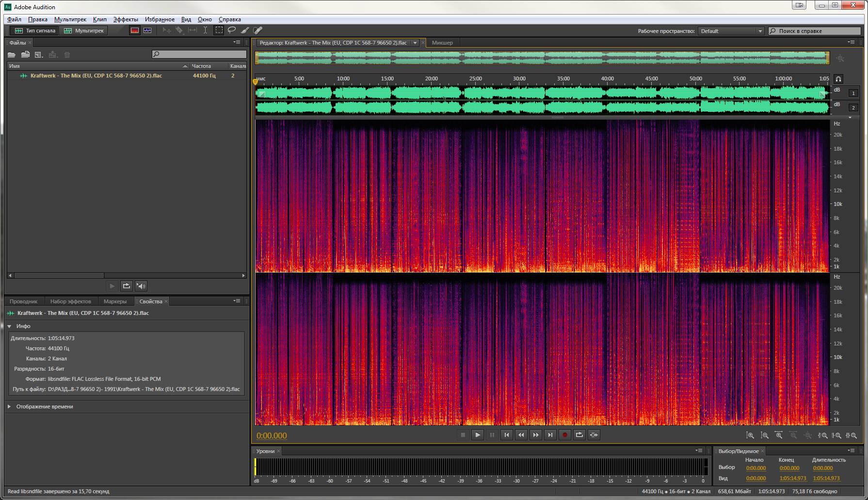Screen dimensions: 868x500
Task: Open the Workspace dropdown showing Default
Action: 731,31
